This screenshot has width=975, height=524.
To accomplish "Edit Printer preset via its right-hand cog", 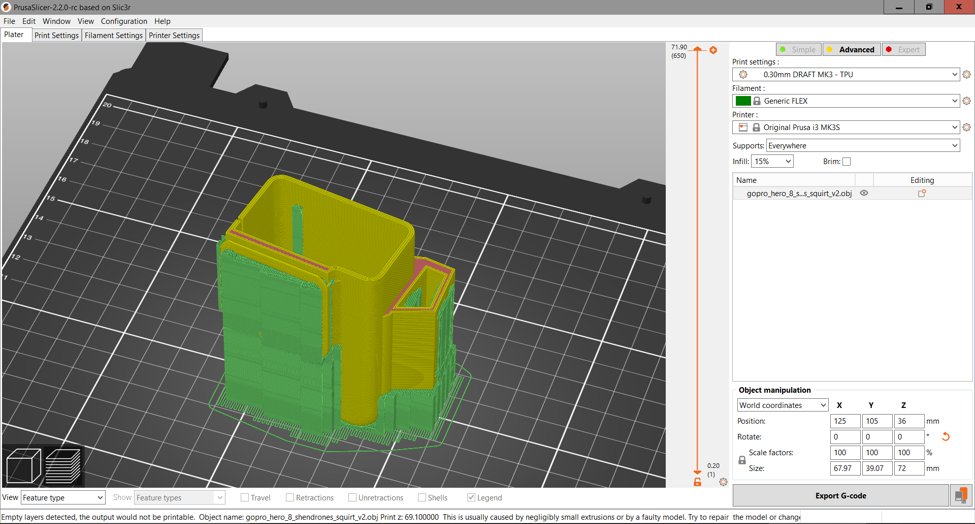I will tap(966, 127).
